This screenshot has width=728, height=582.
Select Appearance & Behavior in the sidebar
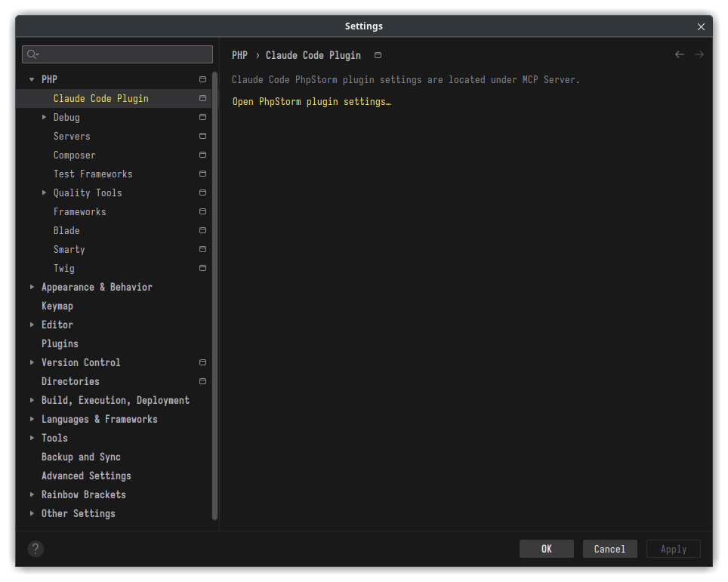click(x=97, y=287)
